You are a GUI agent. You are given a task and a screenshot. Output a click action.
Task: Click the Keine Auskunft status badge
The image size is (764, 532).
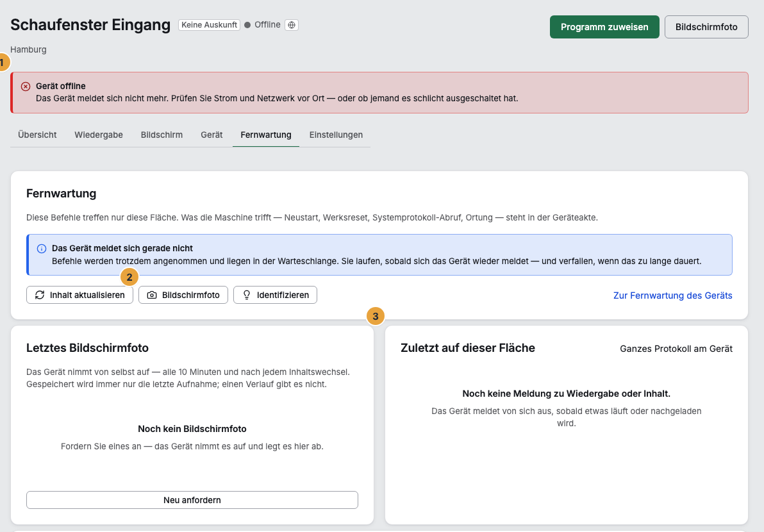pyautogui.click(x=209, y=25)
